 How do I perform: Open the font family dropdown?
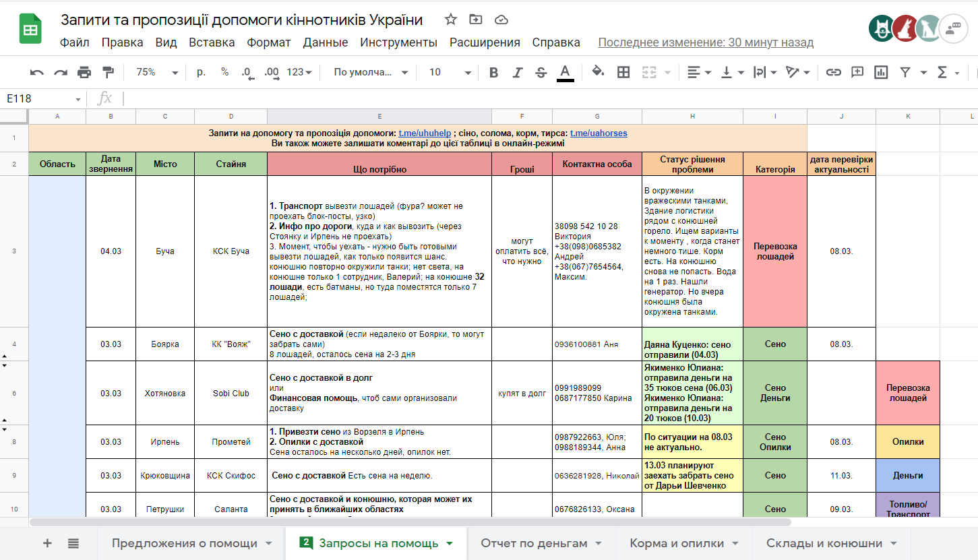tap(371, 72)
